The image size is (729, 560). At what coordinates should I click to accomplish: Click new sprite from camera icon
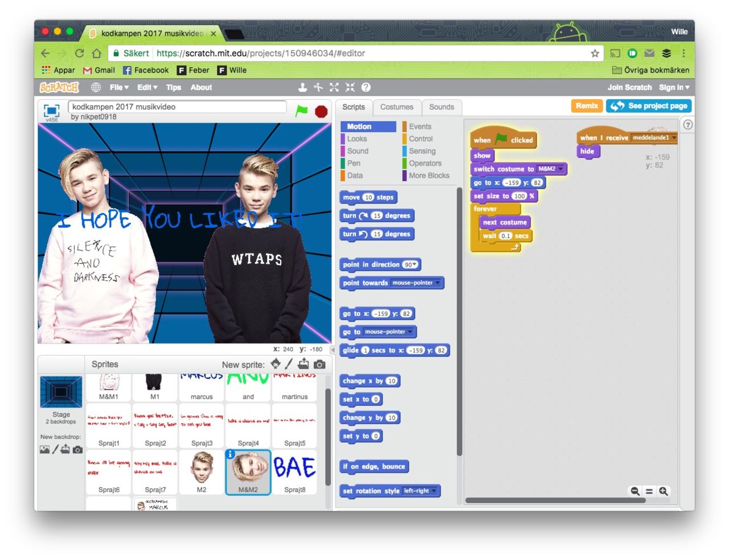click(x=320, y=364)
